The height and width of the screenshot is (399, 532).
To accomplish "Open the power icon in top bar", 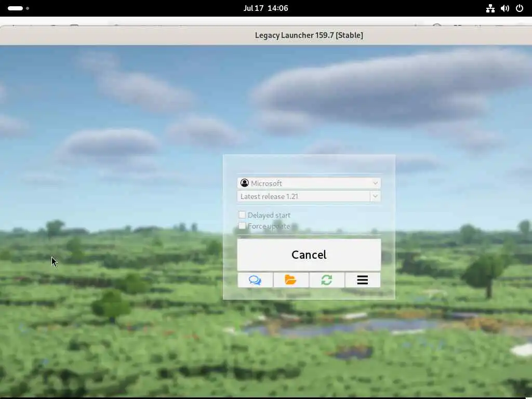I will click(520, 8).
